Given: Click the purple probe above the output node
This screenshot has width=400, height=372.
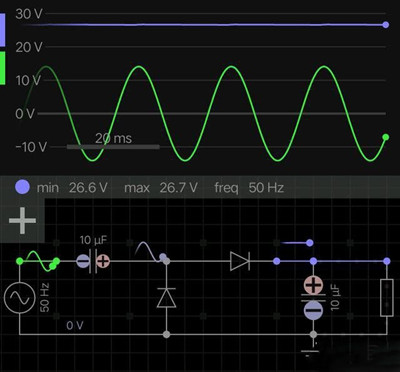Looking at the screenshot, I should [x=310, y=243].
